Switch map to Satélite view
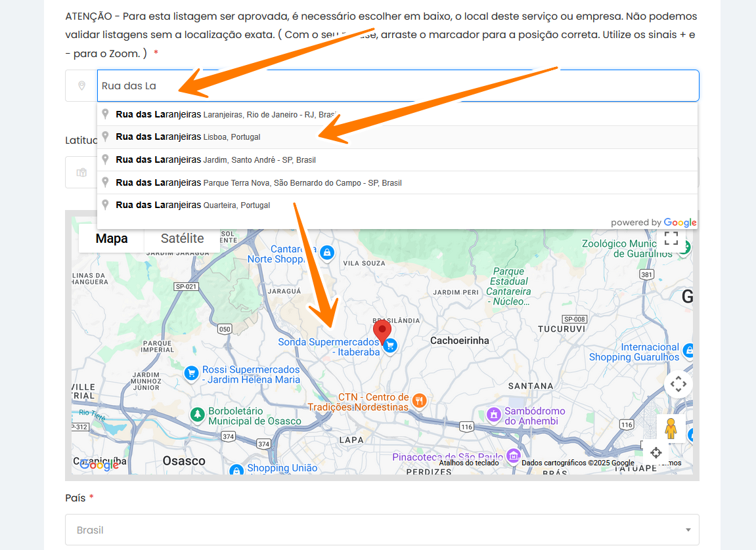The width and height of the screenshot is (756, 550). click(182, 238)
